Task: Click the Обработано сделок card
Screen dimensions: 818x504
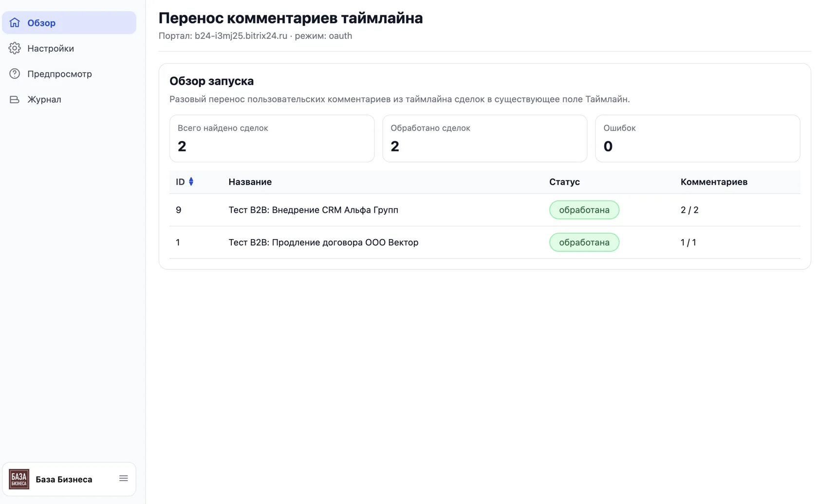Action: coord(484,138)
